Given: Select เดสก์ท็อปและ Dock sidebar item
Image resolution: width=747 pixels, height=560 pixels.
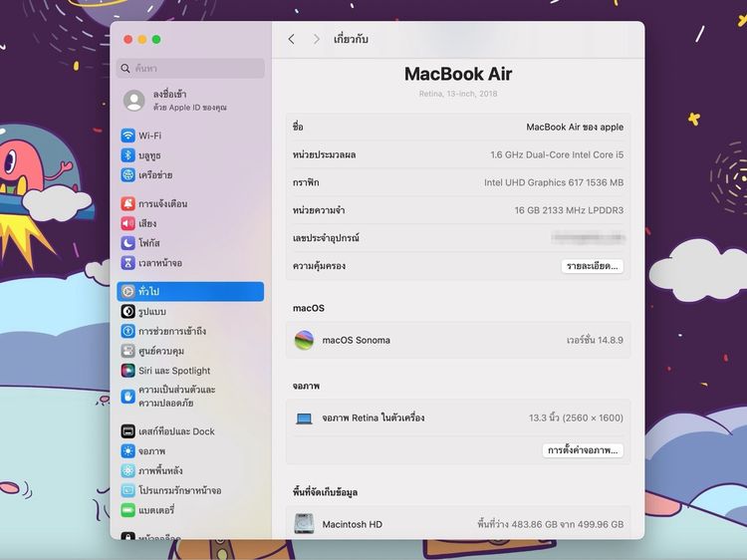Looking at the screenshot, I should point(190,431).
